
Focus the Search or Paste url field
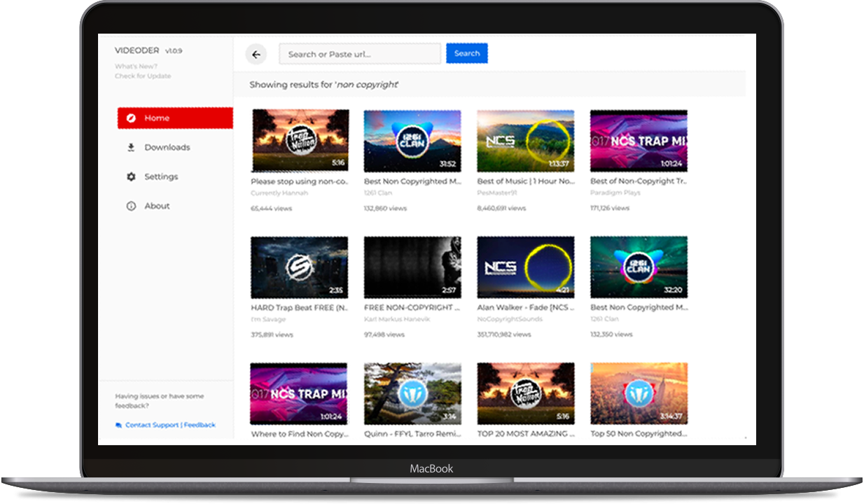360,54
